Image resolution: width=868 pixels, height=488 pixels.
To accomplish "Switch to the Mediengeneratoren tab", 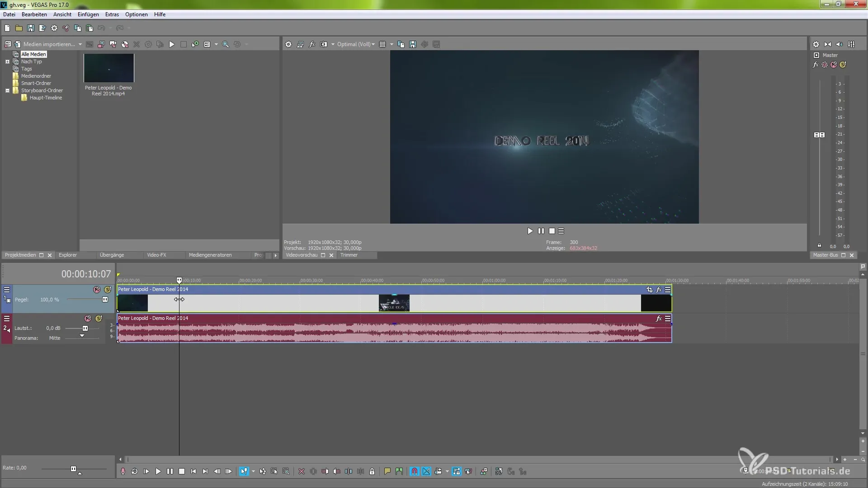I will point(210,255).
